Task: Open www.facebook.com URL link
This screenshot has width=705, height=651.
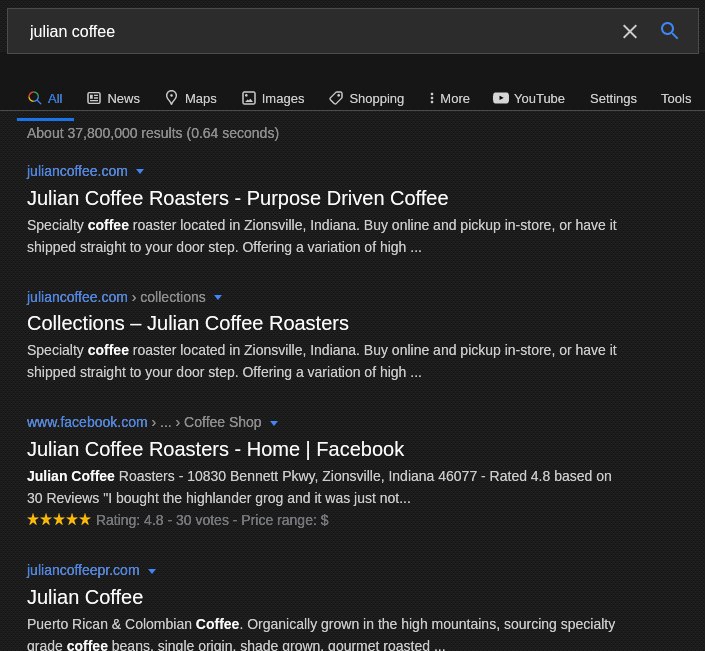Action: (x=87, y=422)
